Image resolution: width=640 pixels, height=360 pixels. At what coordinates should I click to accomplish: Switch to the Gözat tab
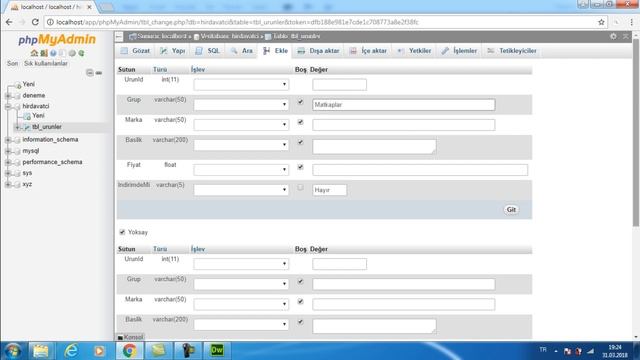[x=136, y=51]
